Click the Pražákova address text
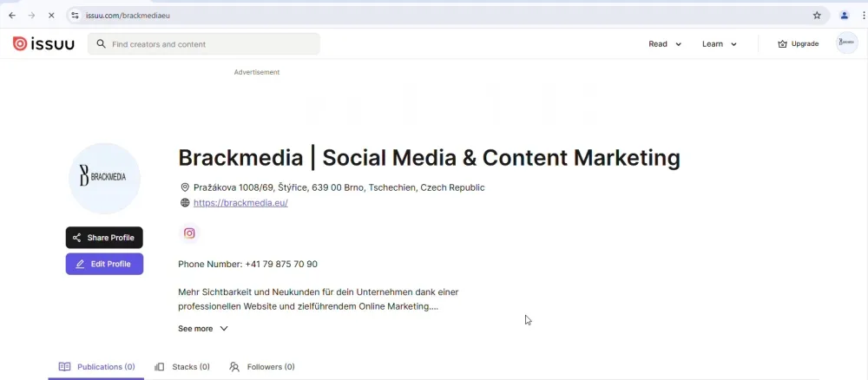The height and width of the screenshot is (380, 868). click(339, 187)
